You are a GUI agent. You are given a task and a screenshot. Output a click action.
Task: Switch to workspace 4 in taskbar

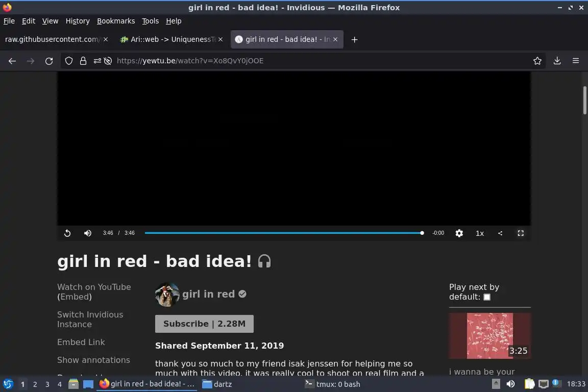click(x=60, y=384)
